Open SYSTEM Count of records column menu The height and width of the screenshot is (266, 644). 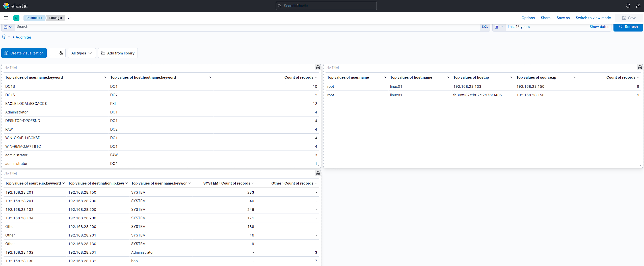(x=253, y=183)
